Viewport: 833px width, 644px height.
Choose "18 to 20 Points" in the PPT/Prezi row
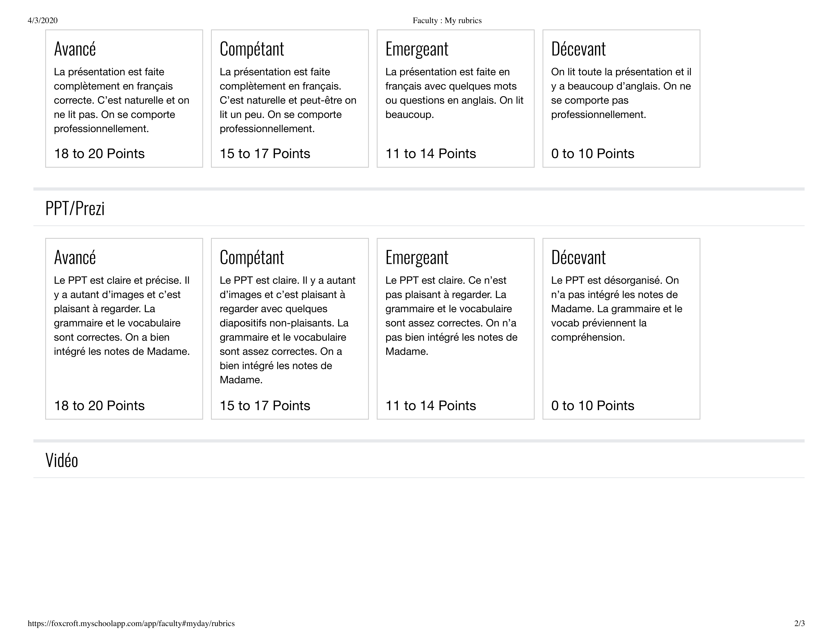99,406
